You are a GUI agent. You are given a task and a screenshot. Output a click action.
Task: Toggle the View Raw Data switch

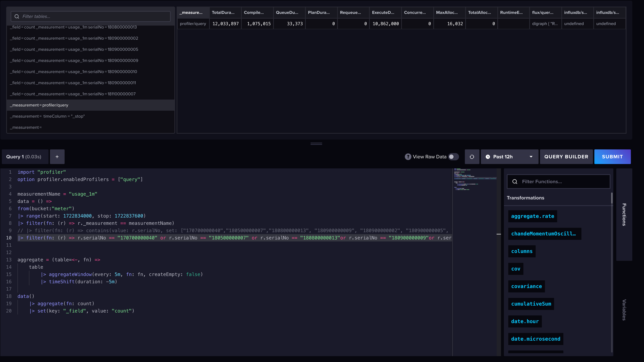454,157
